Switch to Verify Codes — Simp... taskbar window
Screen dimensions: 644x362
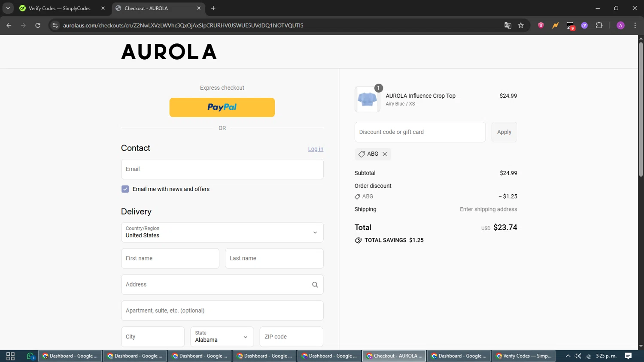(x=524, y=356)
